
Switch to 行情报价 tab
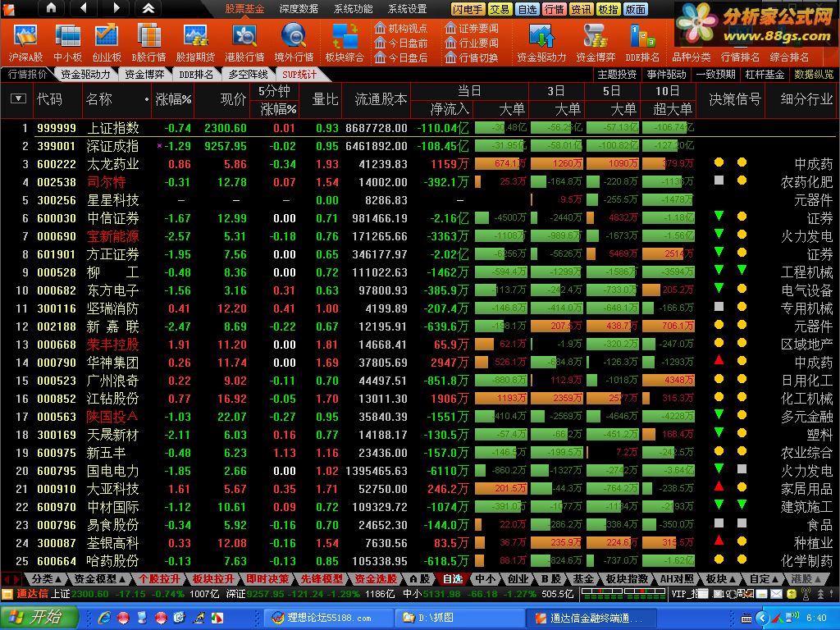point(27,74)
